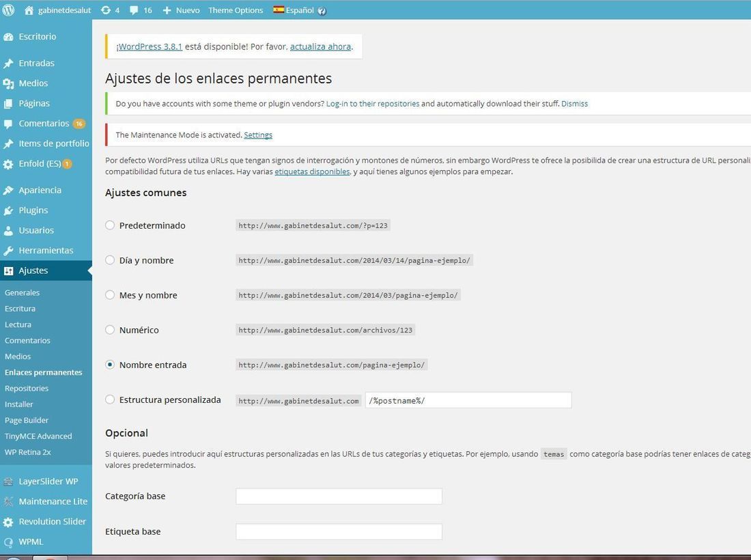Click the custom structure /%postname%/ field
Viewport: 751px width, 560px height.
[468, 400]
